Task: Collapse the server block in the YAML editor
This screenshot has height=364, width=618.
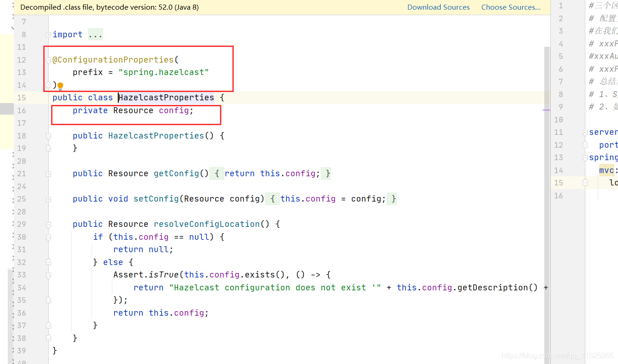Action: pyautogui.click(x=584, y=132)
